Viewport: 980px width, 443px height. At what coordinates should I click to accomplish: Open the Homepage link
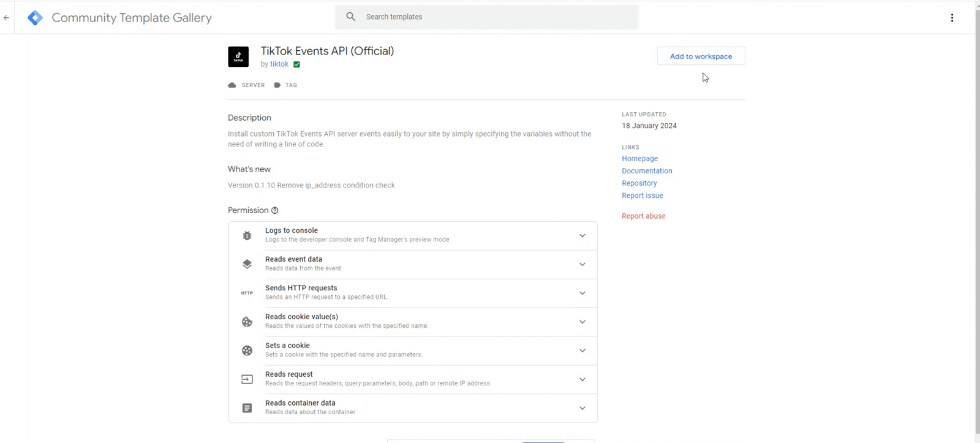point(639,159)
